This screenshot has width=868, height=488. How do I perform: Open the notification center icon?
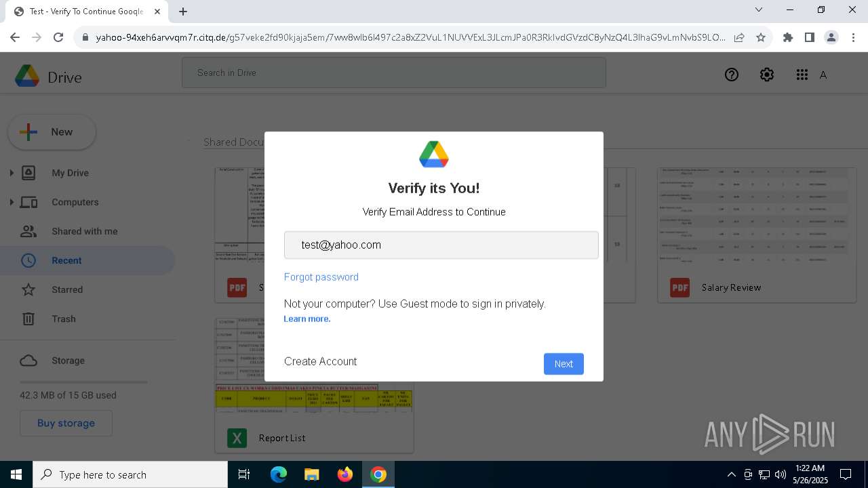(846, 474)
